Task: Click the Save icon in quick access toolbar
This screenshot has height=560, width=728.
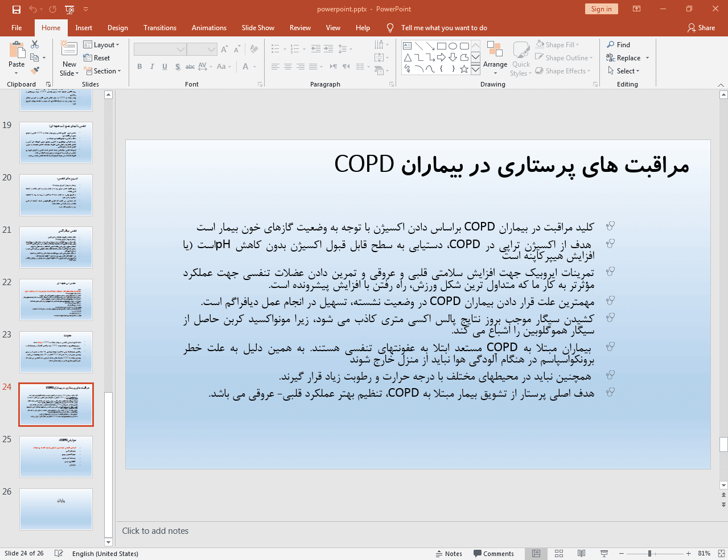Action: point(16,9)
